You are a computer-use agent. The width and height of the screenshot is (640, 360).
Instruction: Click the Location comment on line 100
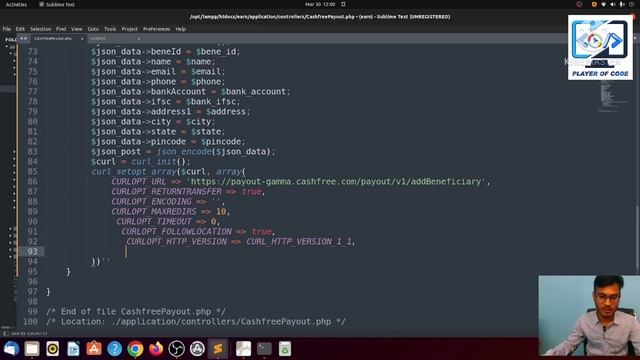click(x=196, y=322)
